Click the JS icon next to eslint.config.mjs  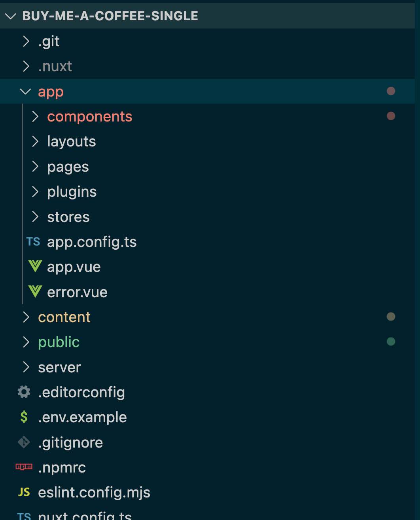pyautogui.click(x=24, y=492)
